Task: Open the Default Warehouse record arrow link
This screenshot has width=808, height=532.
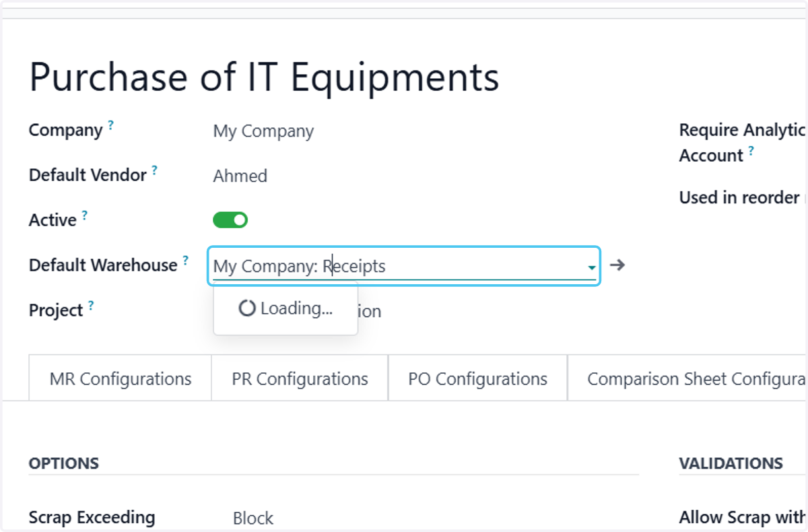Action: tap(617, 265)
